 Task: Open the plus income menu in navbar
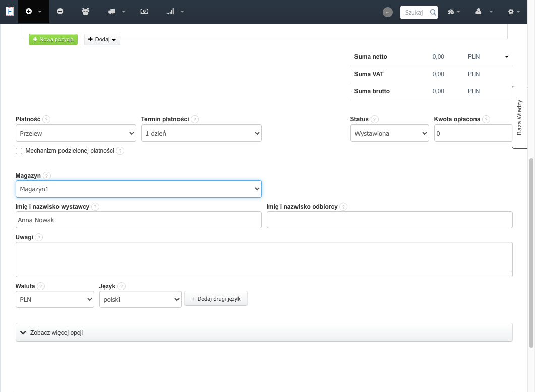pos(33,11)
